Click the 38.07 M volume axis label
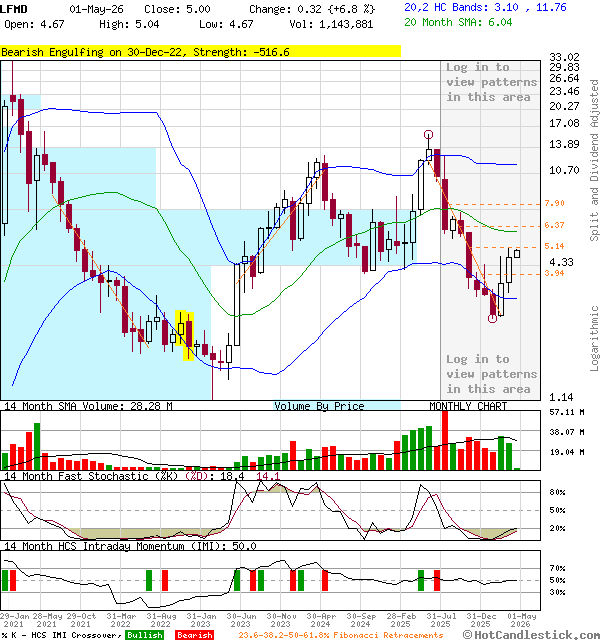This screenshot has width=600, height=640. (x=567, y=432)
